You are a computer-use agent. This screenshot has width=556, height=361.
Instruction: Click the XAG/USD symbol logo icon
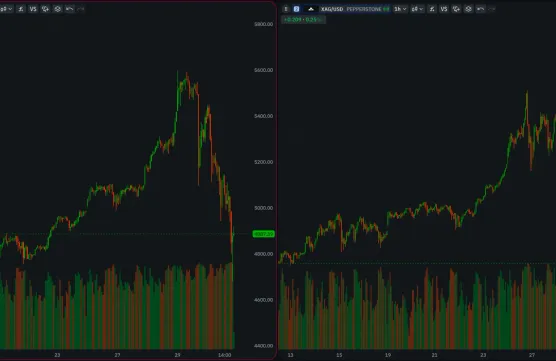click(x=311, y=9)
